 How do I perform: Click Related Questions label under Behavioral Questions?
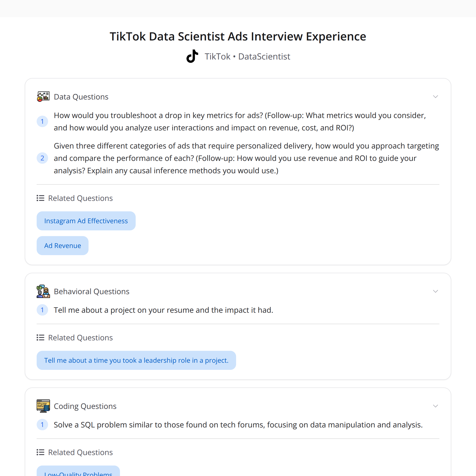[80, 337]
